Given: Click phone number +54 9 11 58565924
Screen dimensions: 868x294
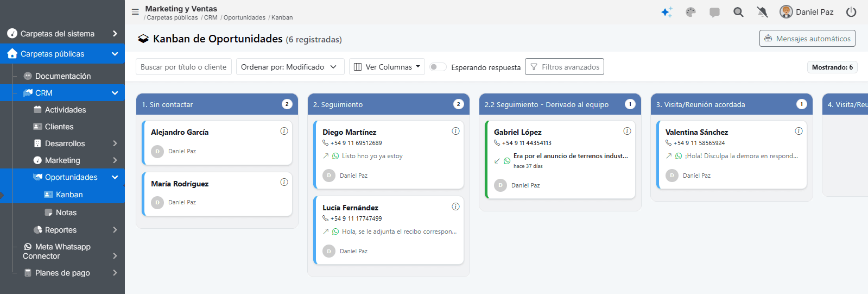Looking at the screenshot, I should tap(699, 143).
